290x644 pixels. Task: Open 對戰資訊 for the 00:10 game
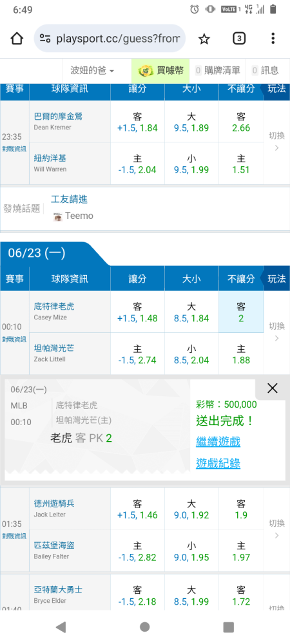pos(14,339)
